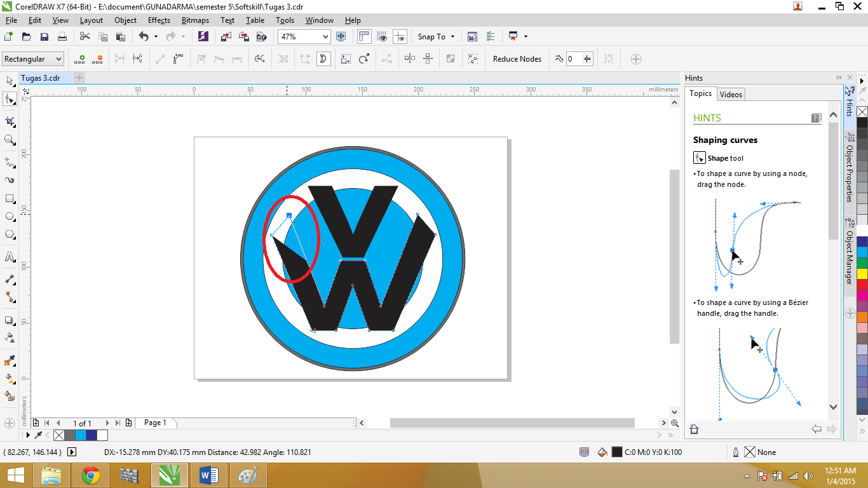Click the Reduce Nodes button
The width and height of the screenshot is (868, 488).
point(517,59)
